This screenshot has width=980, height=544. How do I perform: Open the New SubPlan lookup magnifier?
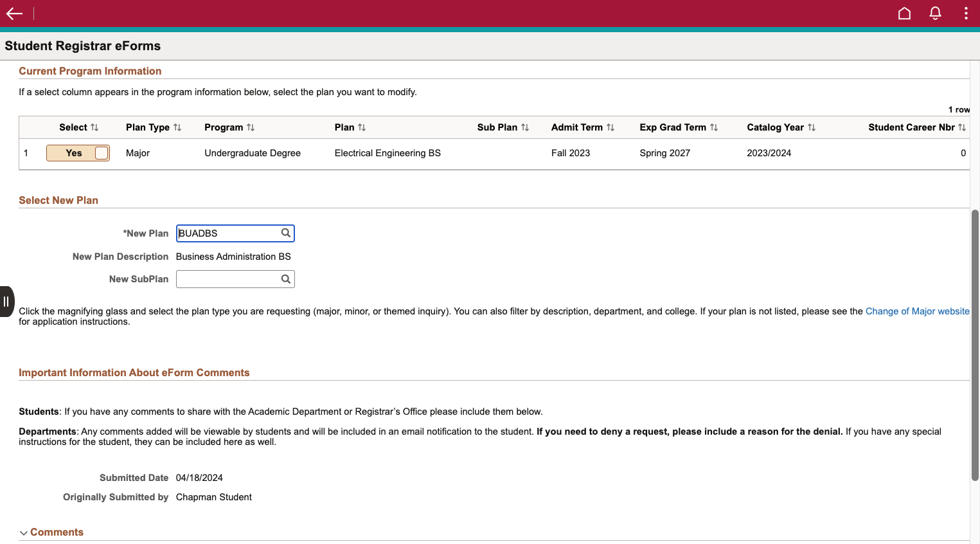tap(286, 279)
